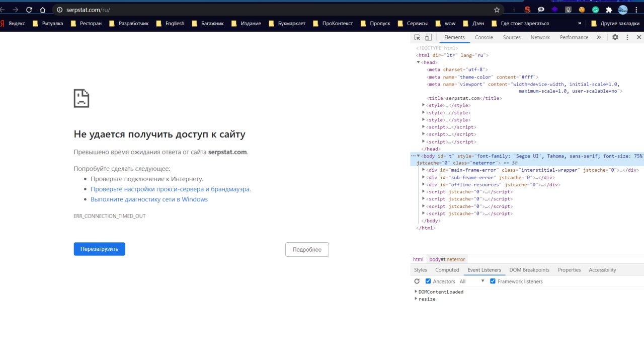
Task: Select the meta charset utf-8 line
Action: coord(457,69)
